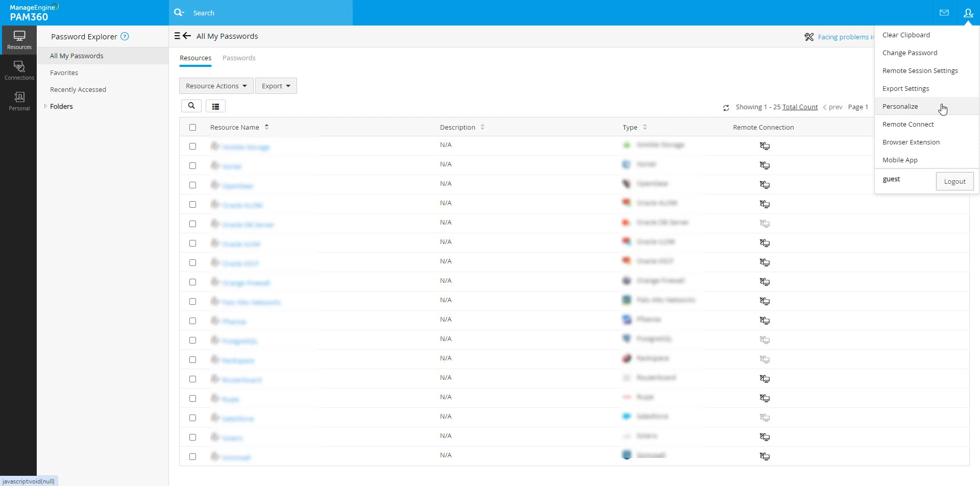980x486 pixels.
Task: Expand the Folders tree node
Action: pos(45,106)
